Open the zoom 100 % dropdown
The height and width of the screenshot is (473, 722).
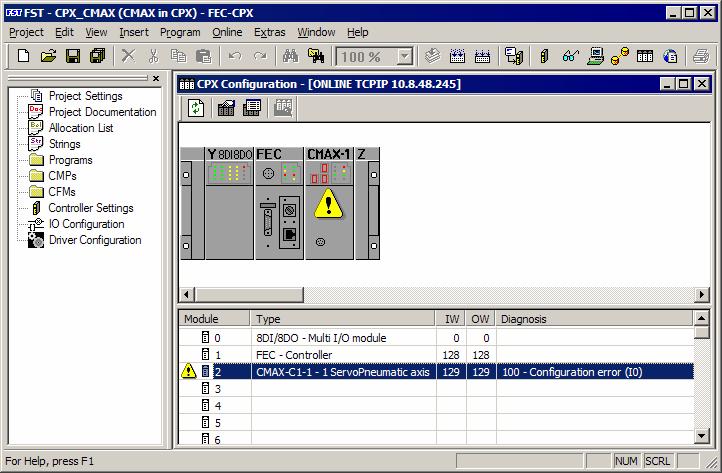tap(404, 57)
